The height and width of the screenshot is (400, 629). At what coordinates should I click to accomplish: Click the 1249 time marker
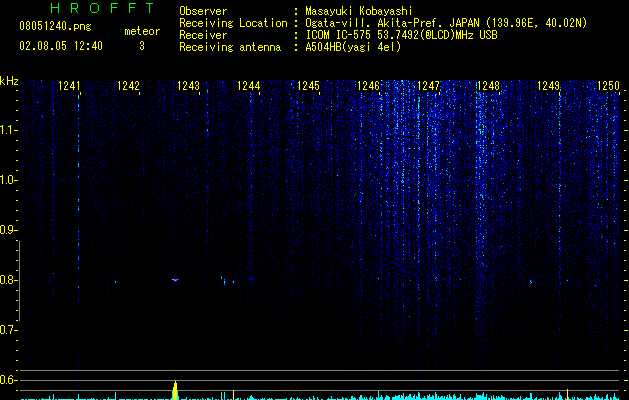pyautogui.click(x=548, y=86)
